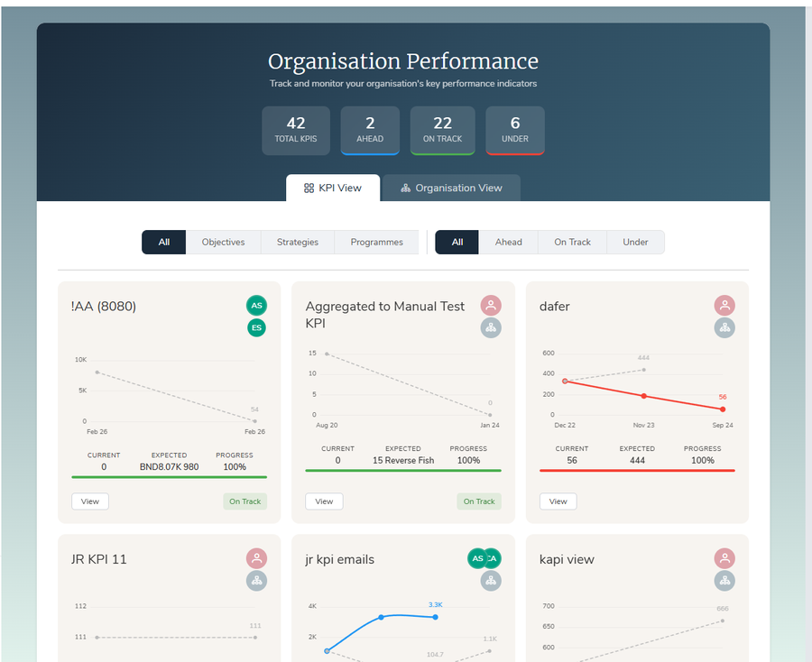Open View for the dafer KPI

point(558,501)
